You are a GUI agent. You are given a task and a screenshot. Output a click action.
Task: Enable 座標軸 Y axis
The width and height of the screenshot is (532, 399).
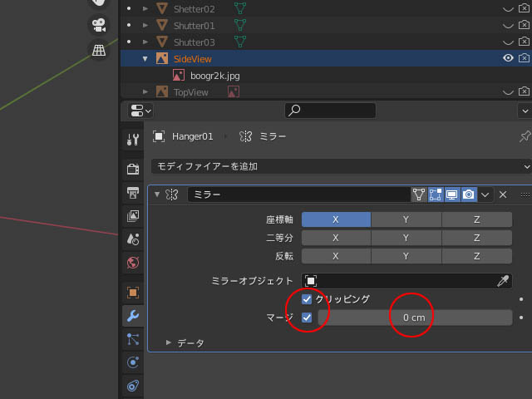pos(406,219)
